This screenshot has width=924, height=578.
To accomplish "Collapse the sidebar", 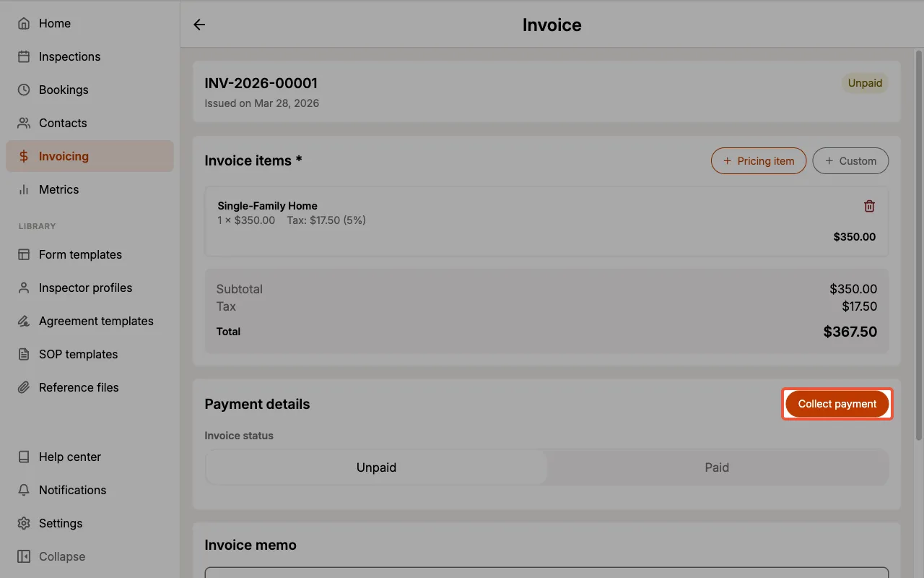I will click(x=90, y=556).
